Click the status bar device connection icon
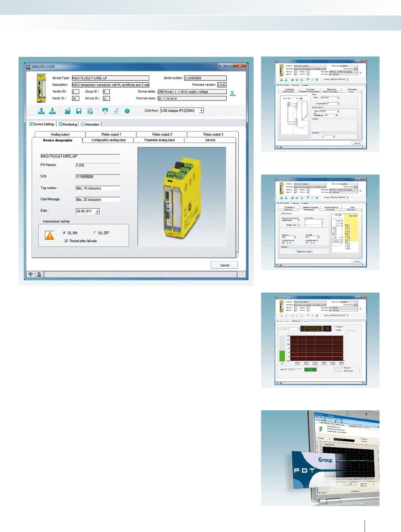 (39, 274)
